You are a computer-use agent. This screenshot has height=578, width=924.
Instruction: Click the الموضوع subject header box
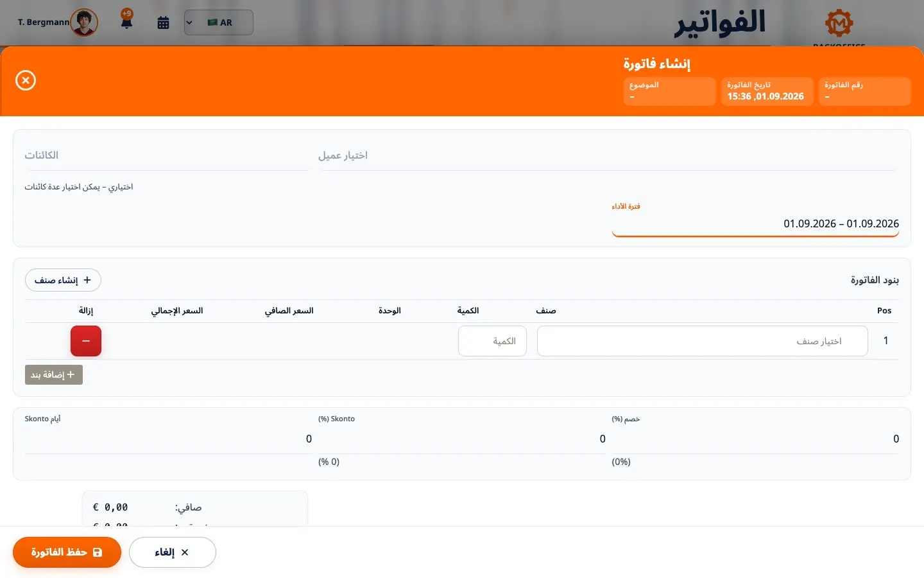pyautogui.click(x=669, y=91)
